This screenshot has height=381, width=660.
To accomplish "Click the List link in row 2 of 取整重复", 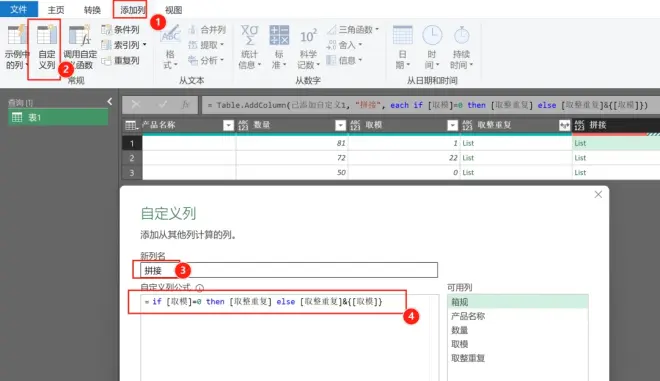I will point(468,158).
